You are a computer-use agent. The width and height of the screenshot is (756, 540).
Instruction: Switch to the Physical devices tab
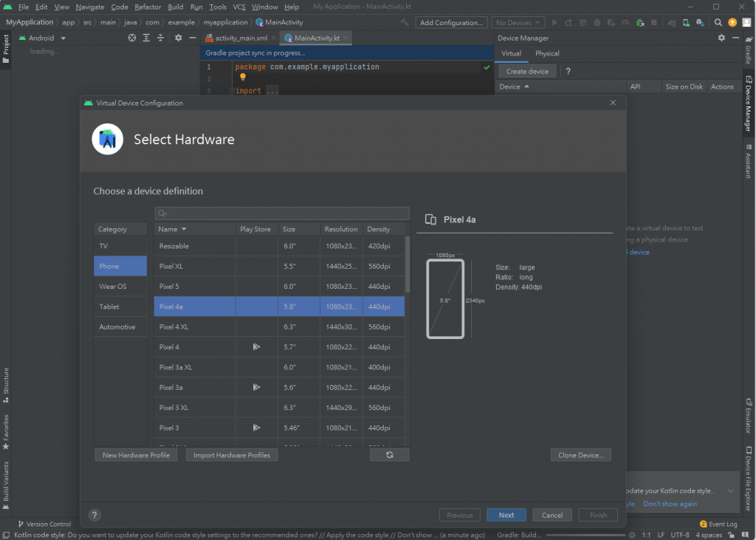pos(547,54)
